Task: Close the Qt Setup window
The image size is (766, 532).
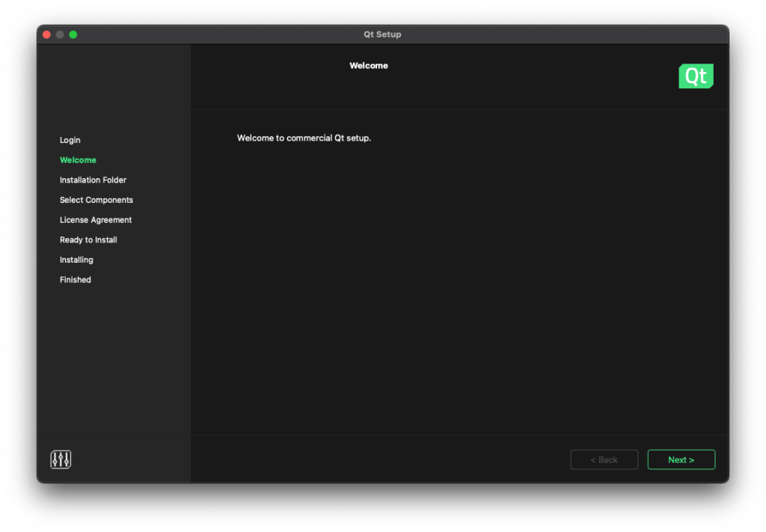Action: coord(46,34)
